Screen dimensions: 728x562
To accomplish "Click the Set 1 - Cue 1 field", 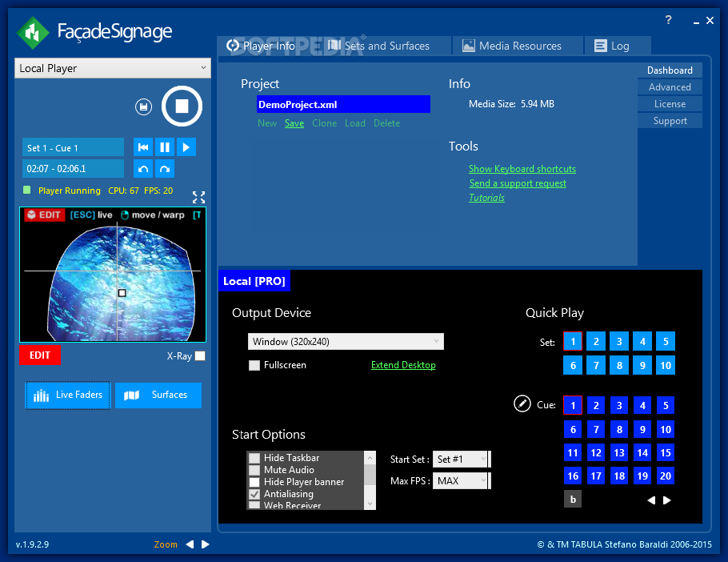I will [73, 147].
